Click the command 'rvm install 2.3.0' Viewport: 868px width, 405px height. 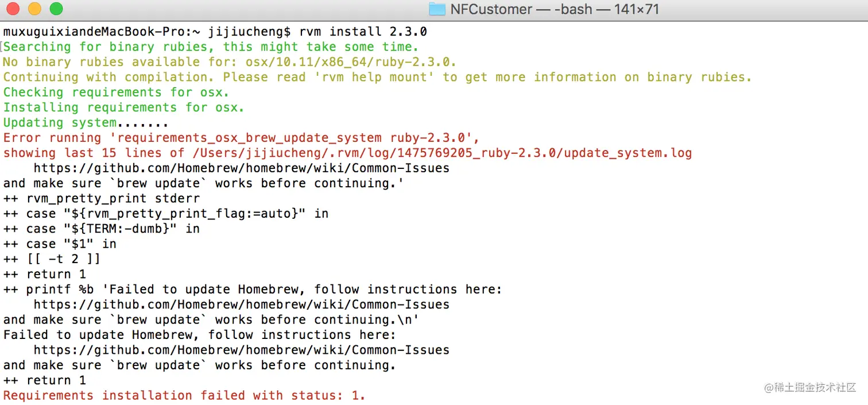point(363,32)
